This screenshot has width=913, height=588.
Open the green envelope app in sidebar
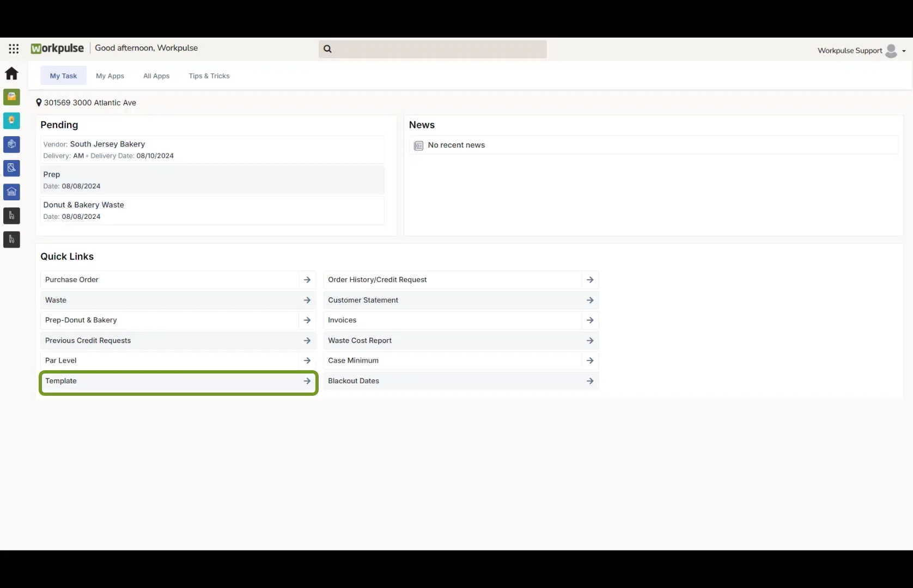[11, 97]
